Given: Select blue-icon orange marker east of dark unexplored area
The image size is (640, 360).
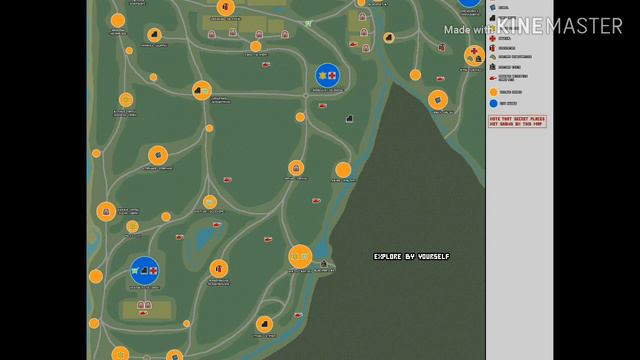Looking at the screenshot, I should point(438,100).
